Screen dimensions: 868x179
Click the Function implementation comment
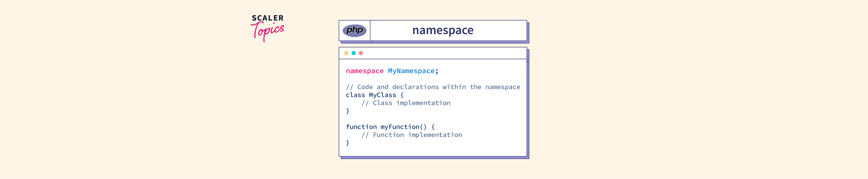tap(411, 135)
